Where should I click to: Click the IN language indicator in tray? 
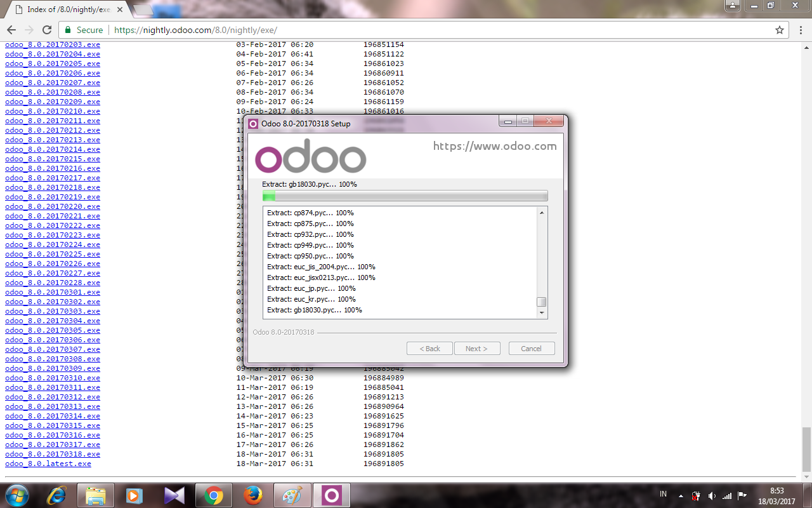[664, 494]
